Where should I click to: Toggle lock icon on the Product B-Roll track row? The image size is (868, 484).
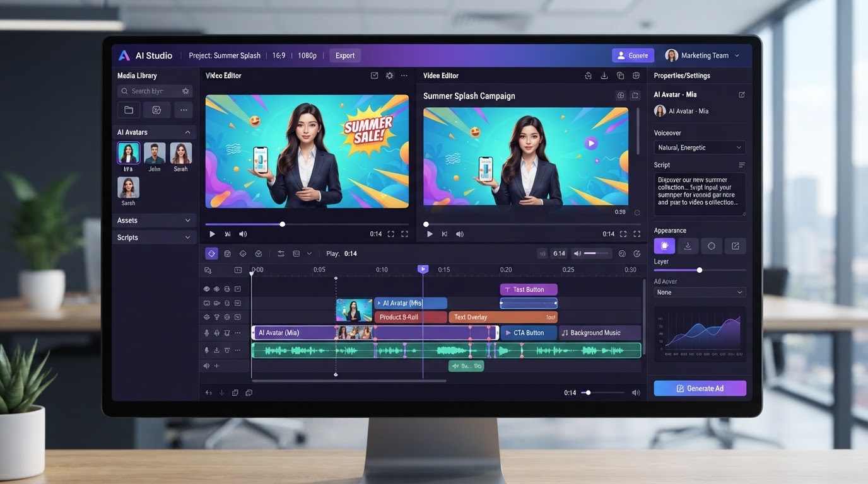227,317
